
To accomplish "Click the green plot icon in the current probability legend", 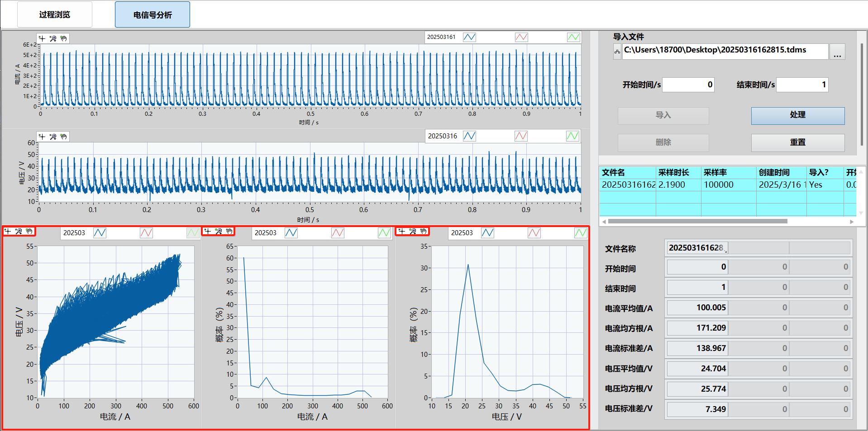I will point(384,232).
